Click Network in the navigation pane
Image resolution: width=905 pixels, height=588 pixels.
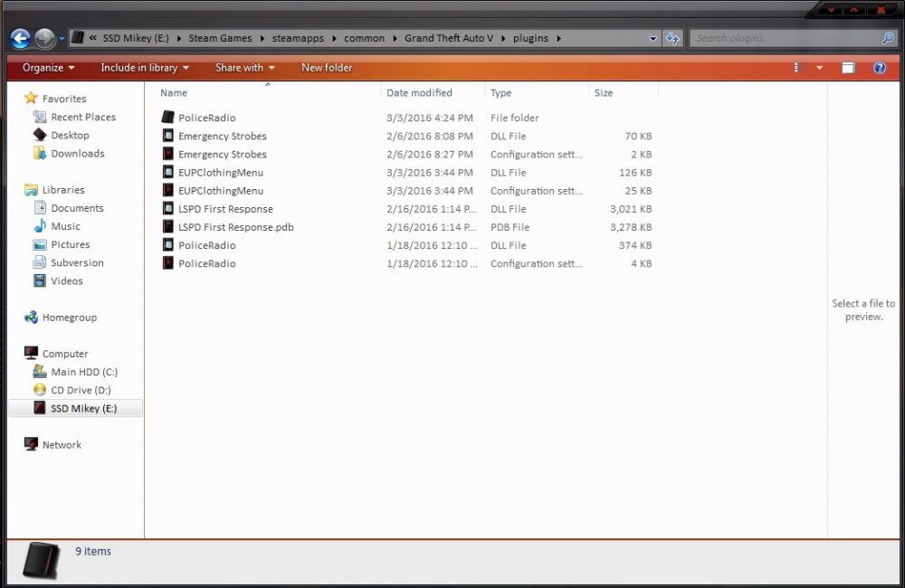(62, 445)
